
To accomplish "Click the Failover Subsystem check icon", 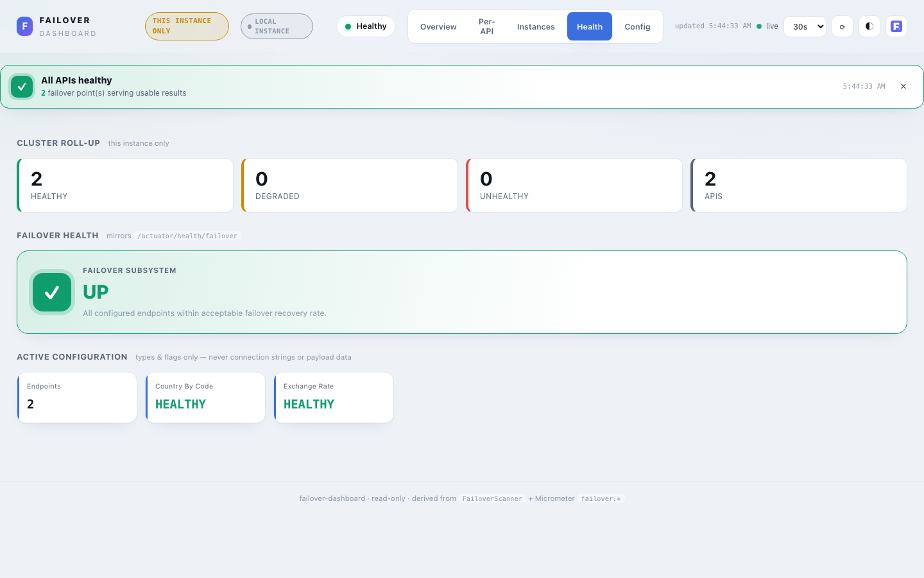I will click(x=52, y=292).
